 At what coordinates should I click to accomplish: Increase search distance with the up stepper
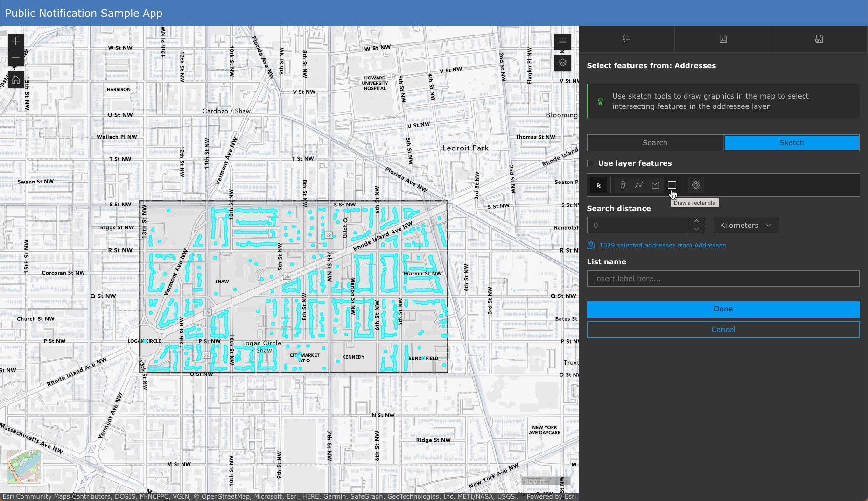click(x=696, y=221)
